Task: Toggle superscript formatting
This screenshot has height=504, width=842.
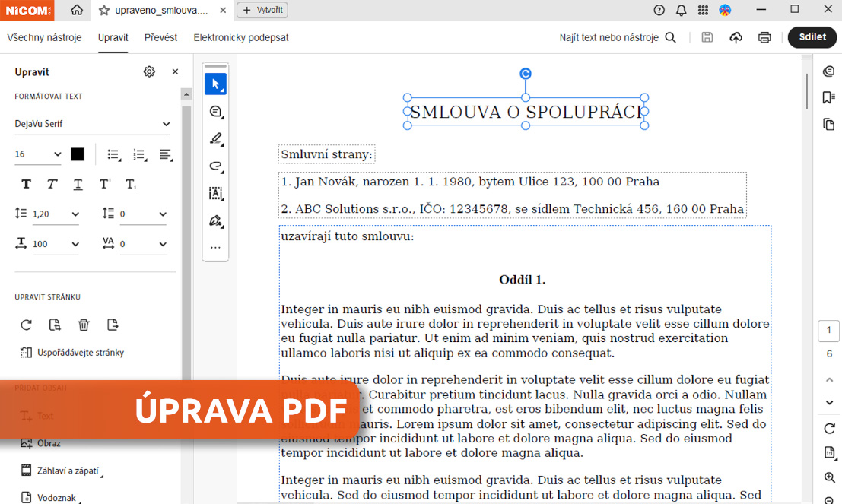Action: pos(105,184)
